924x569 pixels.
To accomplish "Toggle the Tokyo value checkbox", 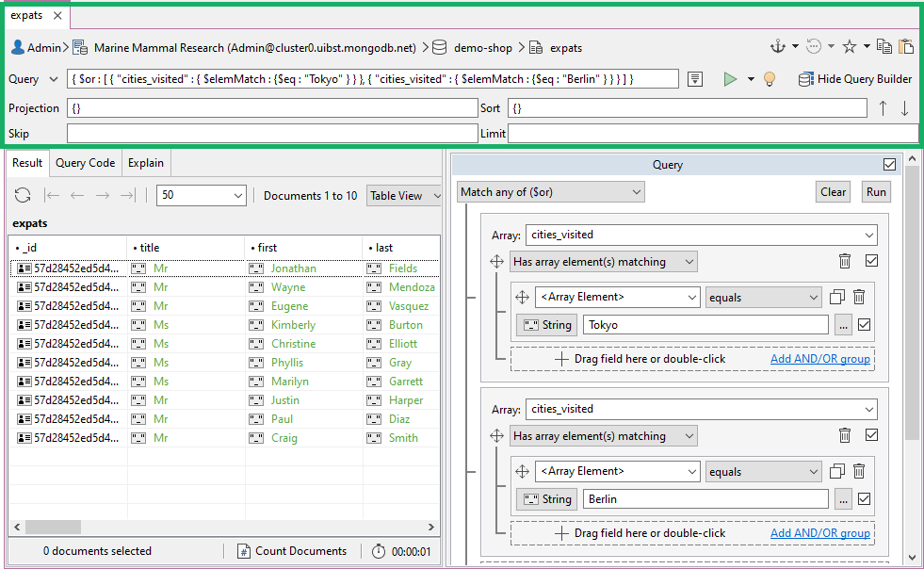I will click(865, 324).
